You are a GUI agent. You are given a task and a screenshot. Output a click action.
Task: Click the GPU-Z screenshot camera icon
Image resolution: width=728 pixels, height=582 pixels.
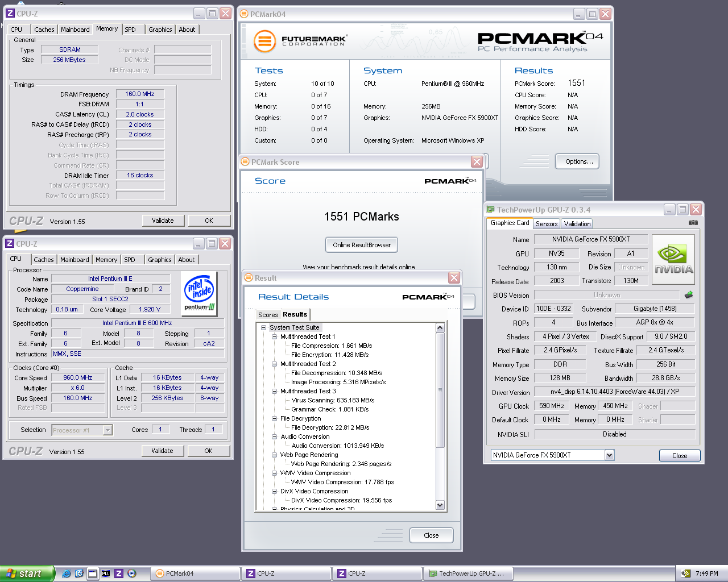coord(693,223)
